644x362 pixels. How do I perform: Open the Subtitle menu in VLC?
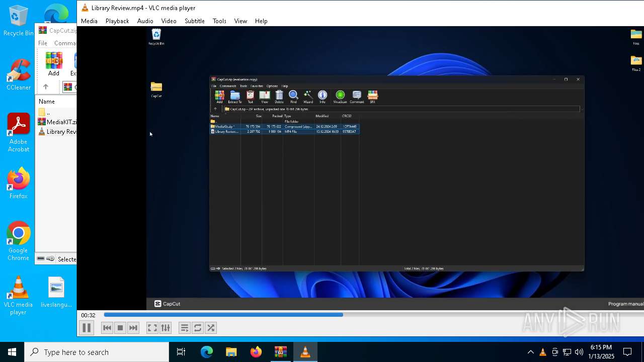(x=194, y=21)
